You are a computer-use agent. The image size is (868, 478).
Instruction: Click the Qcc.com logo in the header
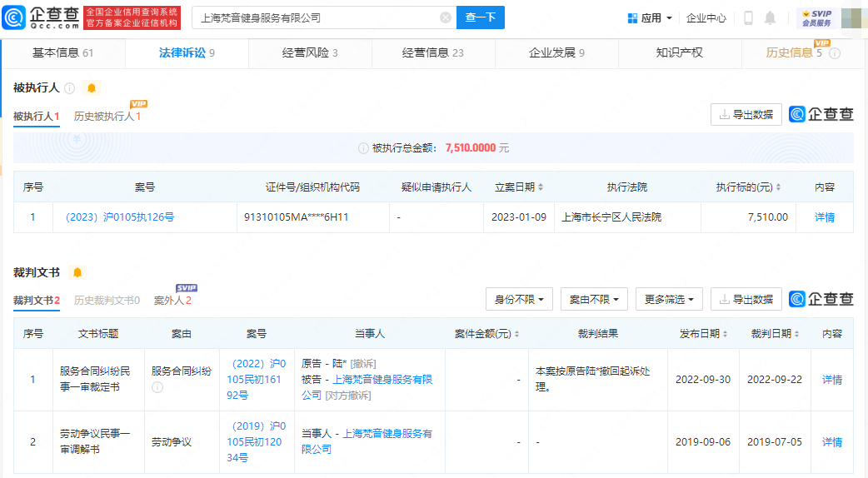point(41,17)
